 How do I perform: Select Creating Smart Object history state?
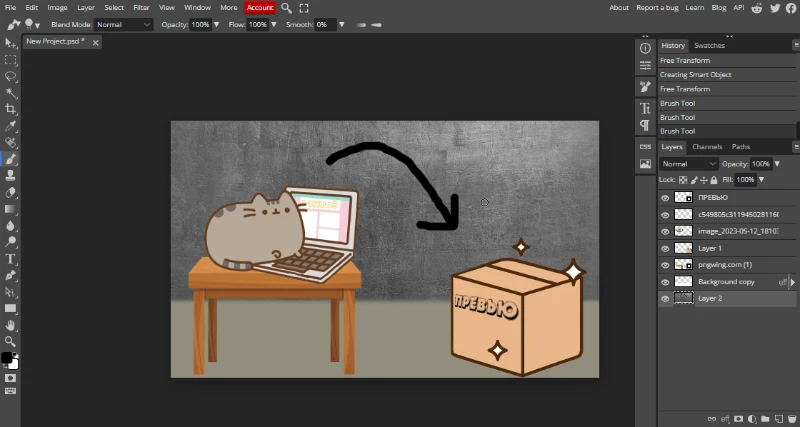coord(727,74)
